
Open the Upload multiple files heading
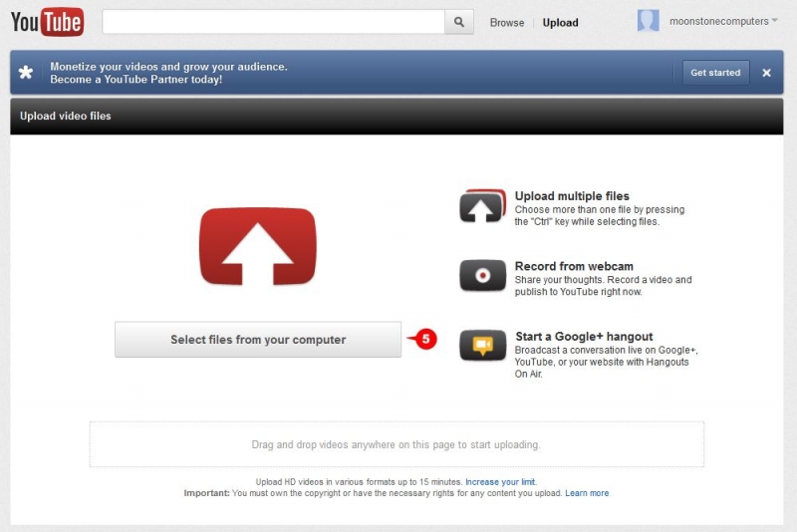572,196
